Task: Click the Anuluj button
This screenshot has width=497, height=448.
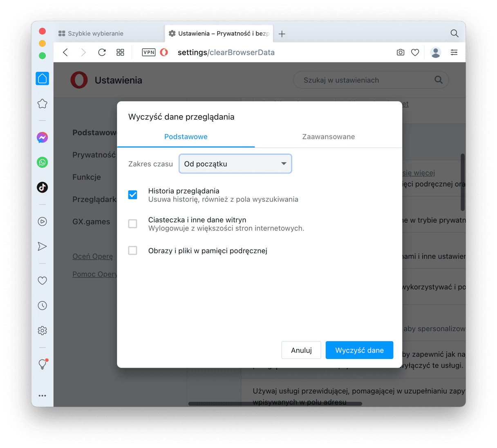Action: point(301,350)
